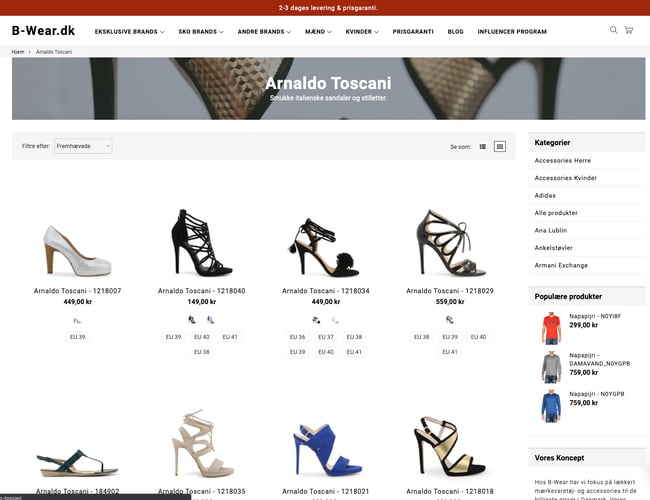Expand Andre Brands menu
Screen dimensions: 650x500
(x=264, y=32)
